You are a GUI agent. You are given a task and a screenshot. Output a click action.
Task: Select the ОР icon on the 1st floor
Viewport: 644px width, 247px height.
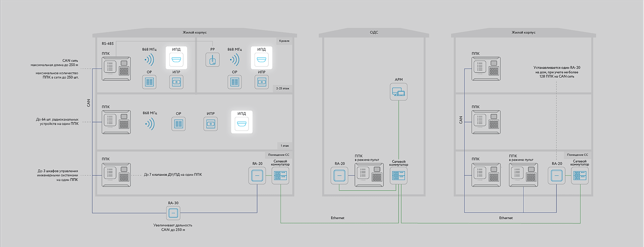[x=178, y=124]
